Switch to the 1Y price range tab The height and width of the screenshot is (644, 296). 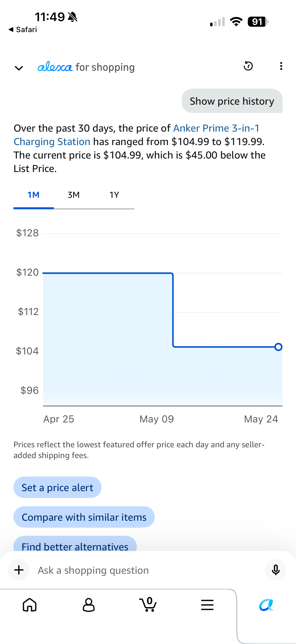[x=114, y=195]
